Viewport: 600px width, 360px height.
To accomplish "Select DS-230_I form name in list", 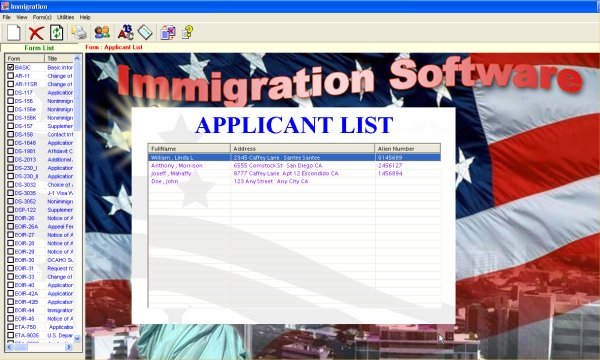I will 26,168.
